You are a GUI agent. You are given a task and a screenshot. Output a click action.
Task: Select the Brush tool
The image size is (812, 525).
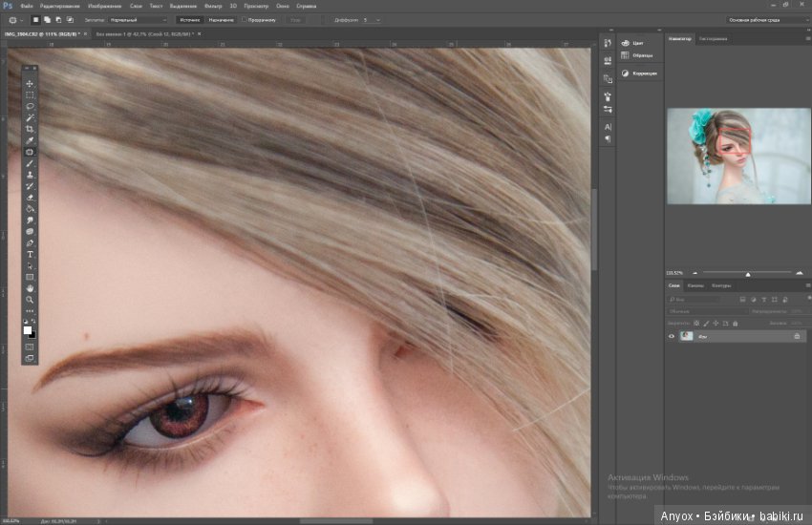[x=30, y=163]
